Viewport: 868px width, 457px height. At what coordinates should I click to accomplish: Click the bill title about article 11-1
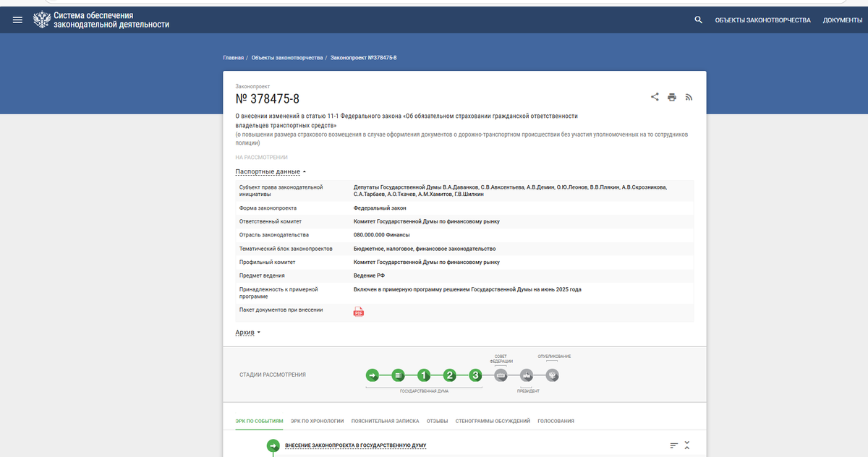[x=407, y=120]
